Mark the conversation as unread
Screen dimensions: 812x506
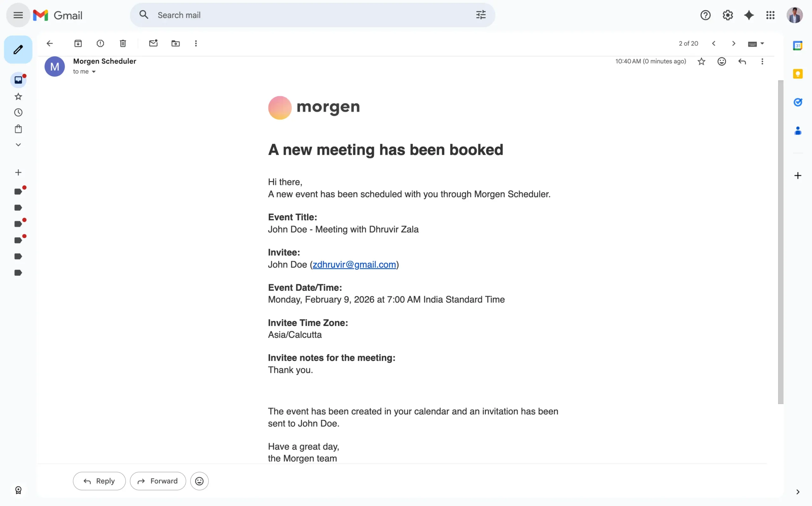[x=153, y=43]
